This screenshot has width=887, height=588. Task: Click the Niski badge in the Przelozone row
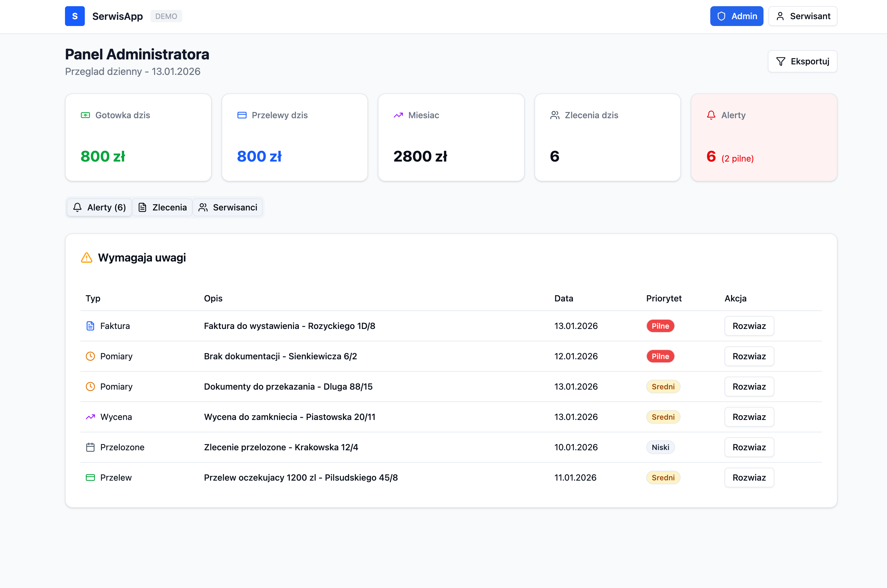click(x=660, y=447)
